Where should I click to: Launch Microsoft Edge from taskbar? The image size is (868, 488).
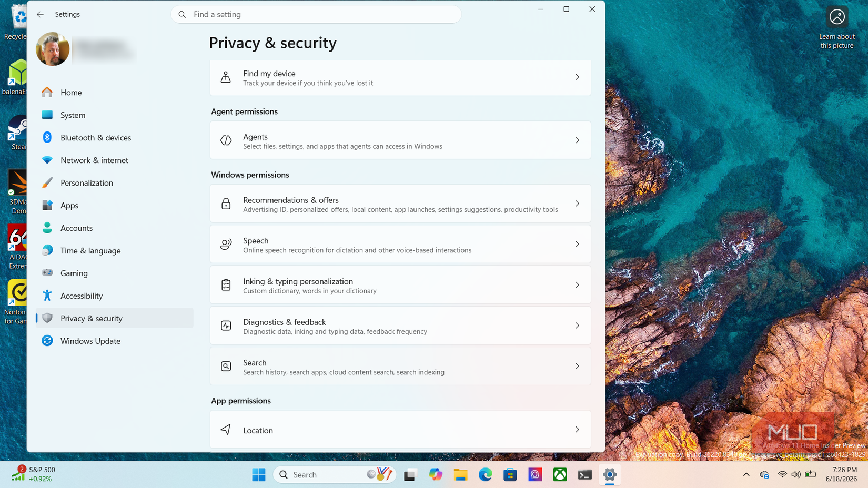tap(485, 474)
